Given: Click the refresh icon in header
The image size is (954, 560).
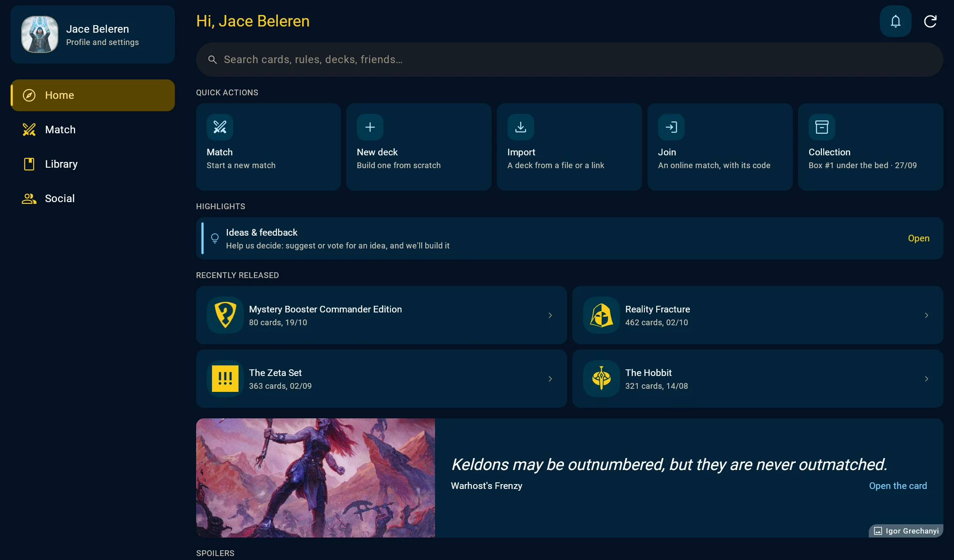Looking at the screenshot, I should [x=930, y=21].
